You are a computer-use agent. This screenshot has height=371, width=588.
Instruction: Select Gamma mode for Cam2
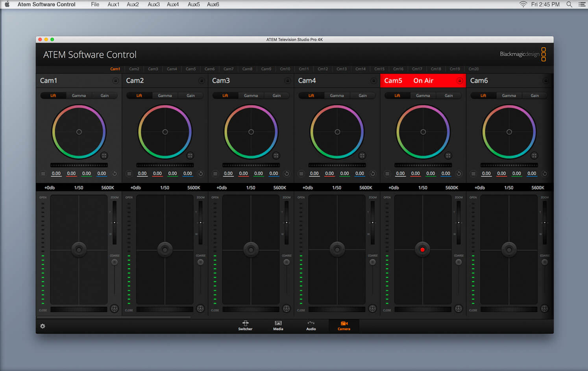click(165, 96)
